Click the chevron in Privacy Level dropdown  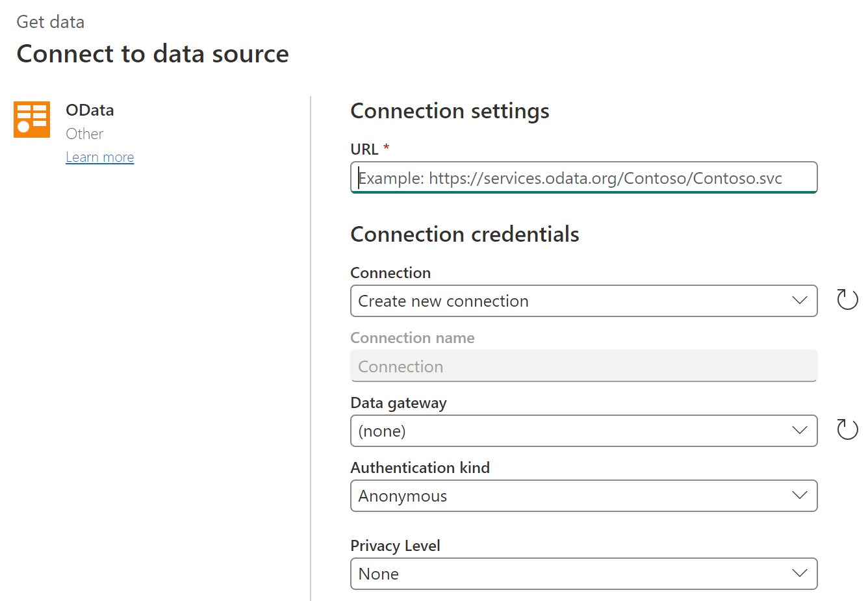(x=799, y=573)
